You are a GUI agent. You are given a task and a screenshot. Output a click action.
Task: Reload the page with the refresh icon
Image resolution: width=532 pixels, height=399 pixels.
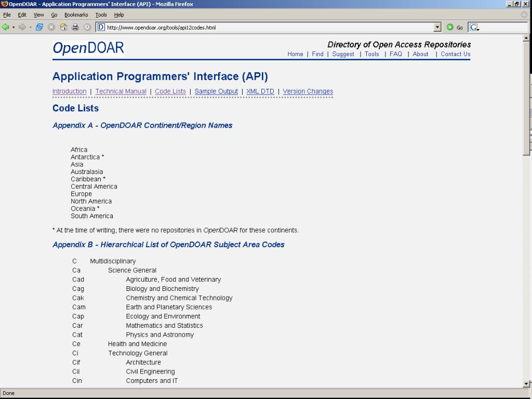click(39, 27)
